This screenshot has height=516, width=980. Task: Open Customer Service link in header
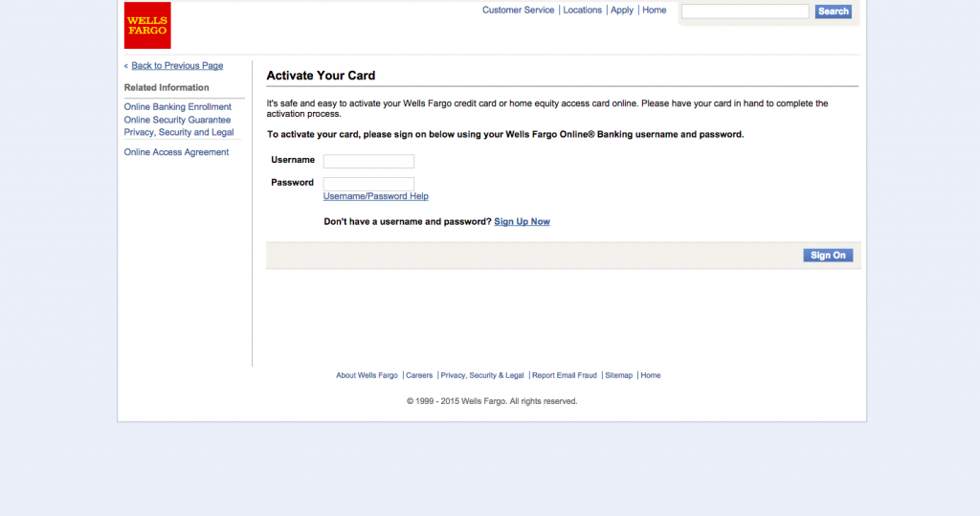coord(518,10)
